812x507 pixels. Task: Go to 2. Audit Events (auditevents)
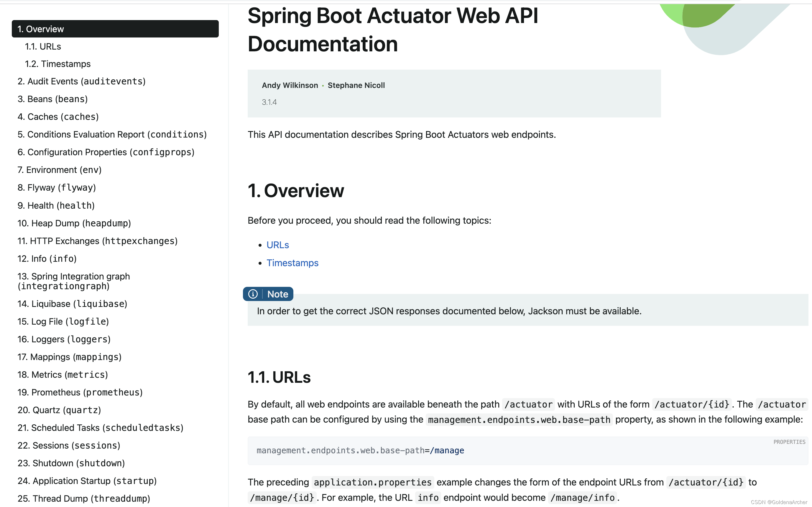pos(81,81)
